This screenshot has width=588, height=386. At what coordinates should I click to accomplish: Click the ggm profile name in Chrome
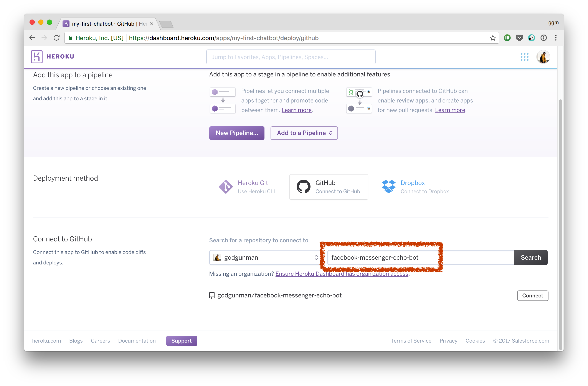point(553,23)
